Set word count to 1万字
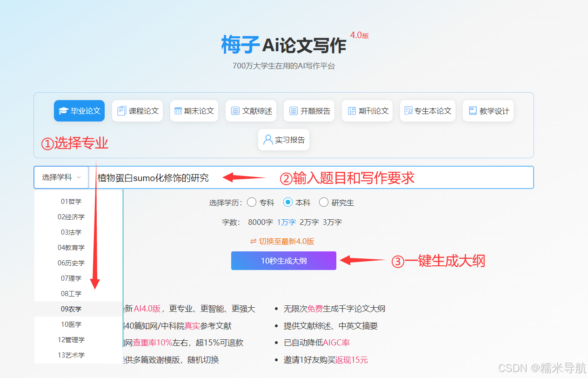This screenshot has width=588, height=378. (287, 222)
